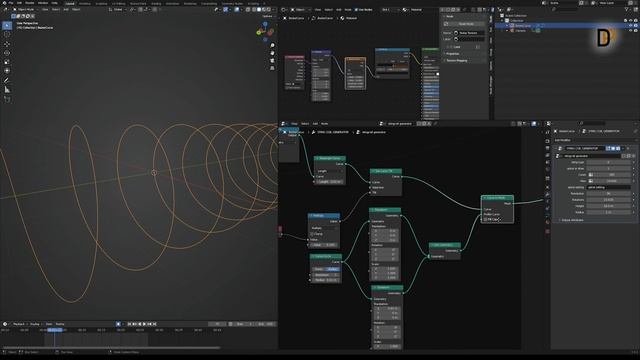Open the Modifiers wrench tab in Properties
Viewport: 640px width, 360px height.
547,195
